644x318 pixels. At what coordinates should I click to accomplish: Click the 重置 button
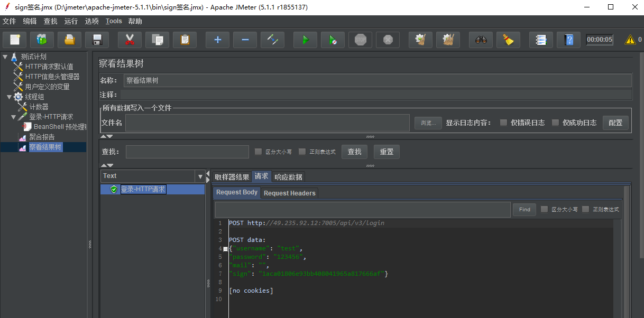(387, 152)
